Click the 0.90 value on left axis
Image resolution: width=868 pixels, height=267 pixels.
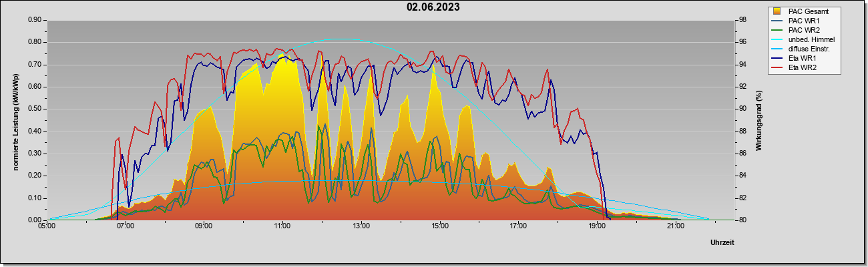[x=35, y=20]
